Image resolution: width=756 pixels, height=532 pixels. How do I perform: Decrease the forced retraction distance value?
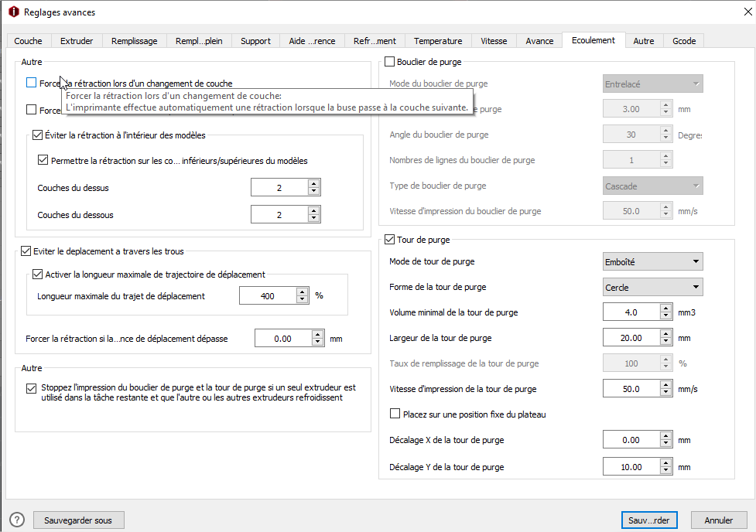(x=318, y=342)
